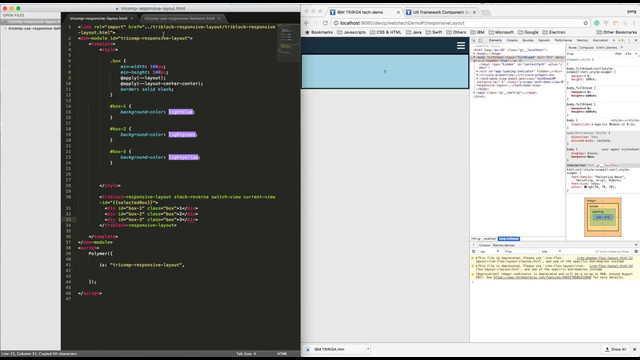Reload the page in Chrome
Screen dimensions: 640x360
click(325, 23)
